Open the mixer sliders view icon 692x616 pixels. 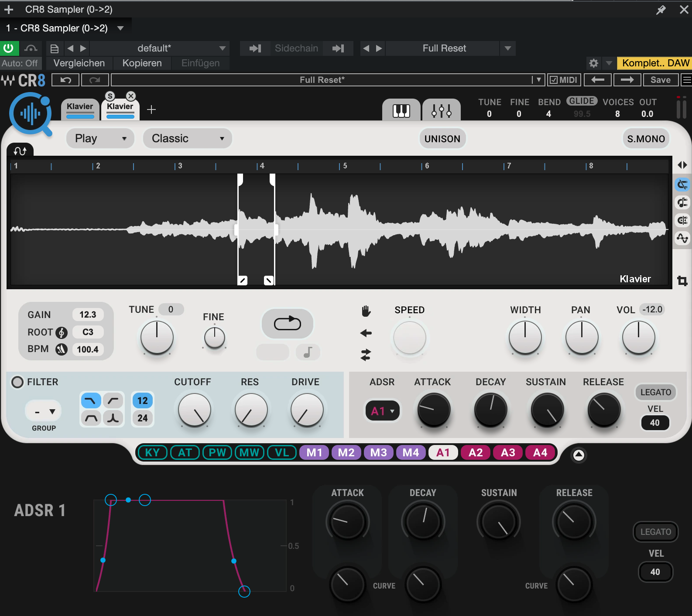442,110
